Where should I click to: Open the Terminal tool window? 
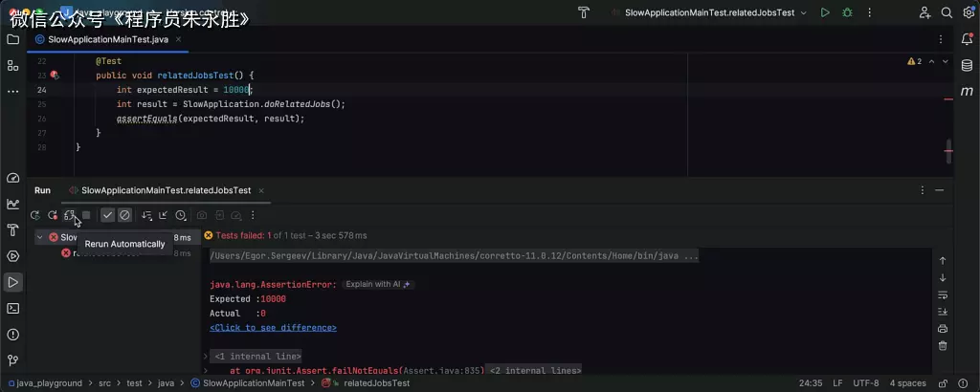click(13, 308)
